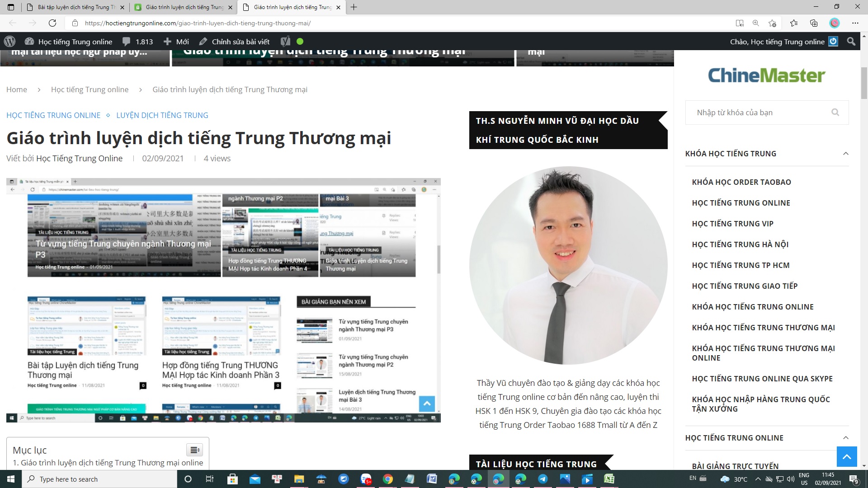Click the admin bar search magnifier icon

point(851,42)
